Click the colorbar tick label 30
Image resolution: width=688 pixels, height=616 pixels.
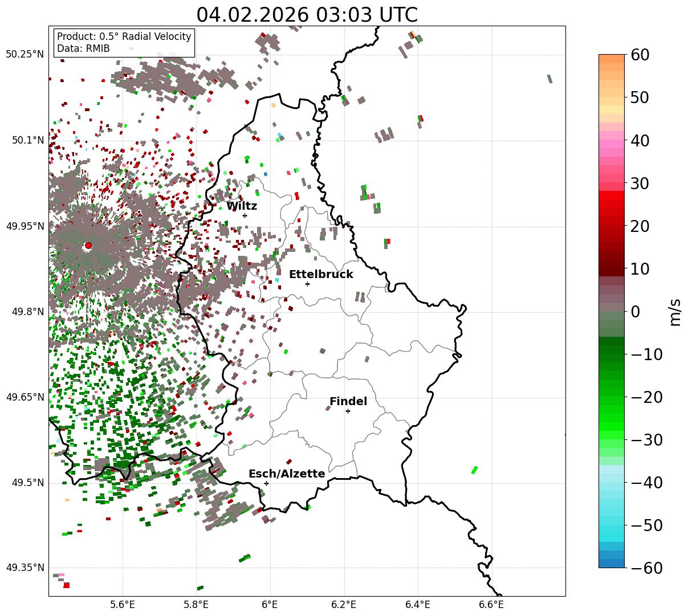tap(640, 183)
